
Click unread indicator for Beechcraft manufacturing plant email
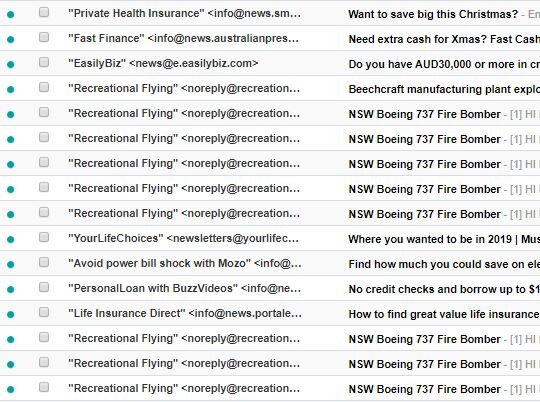11,90
